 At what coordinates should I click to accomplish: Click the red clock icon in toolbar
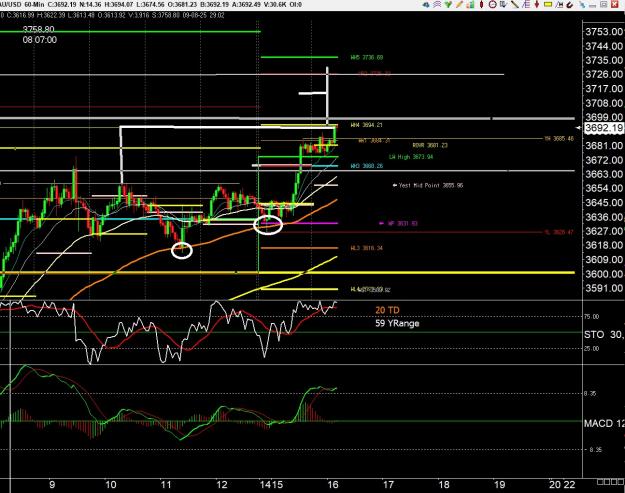[493, 5]
